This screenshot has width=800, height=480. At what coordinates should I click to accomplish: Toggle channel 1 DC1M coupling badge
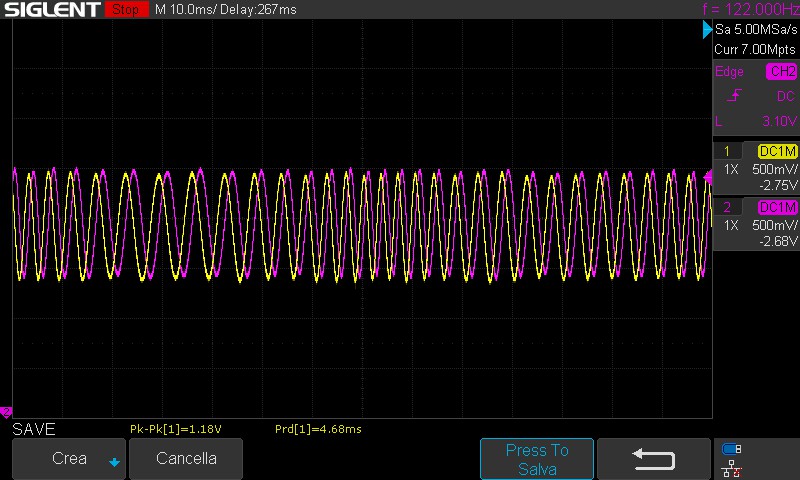777,151
